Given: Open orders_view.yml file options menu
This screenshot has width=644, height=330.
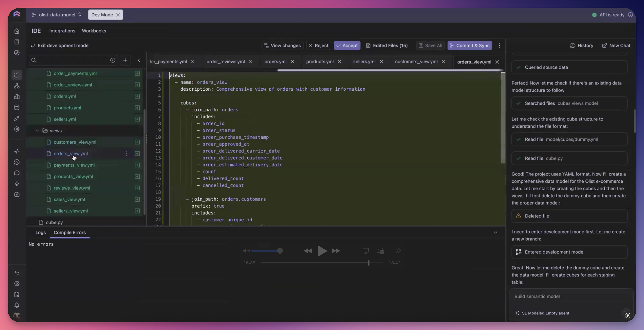Looking at the screenshot, I should [x=126, y=154].
